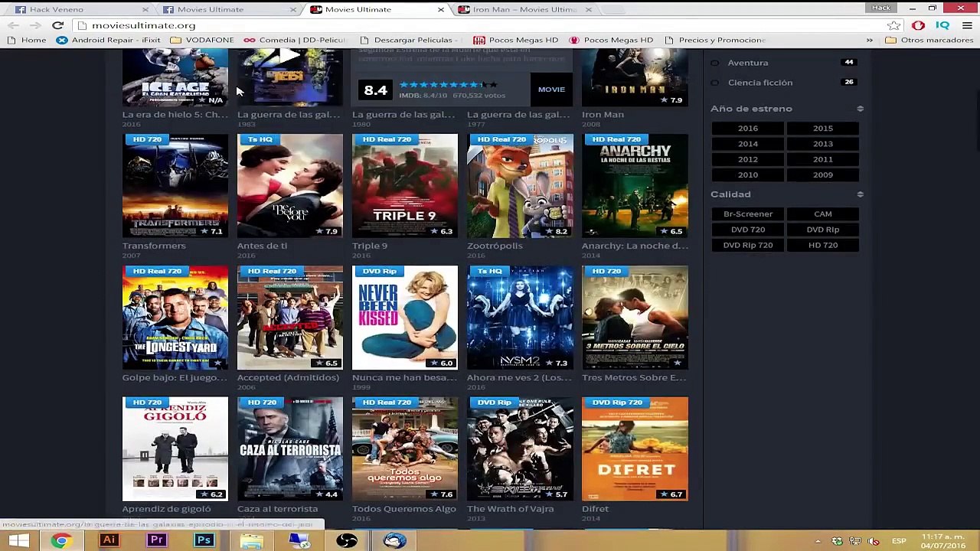Open the Comedia DD-Peliculas bookmark
The width and height of the screenshot is (980, 551).
(x=295, y=40)
